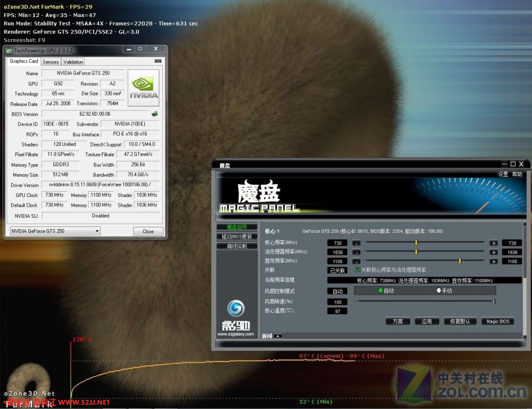Screen dimensions: 532x409
Task: Toggle 关联核心频率与流处理器频率 checkbox
Action: 358,270
